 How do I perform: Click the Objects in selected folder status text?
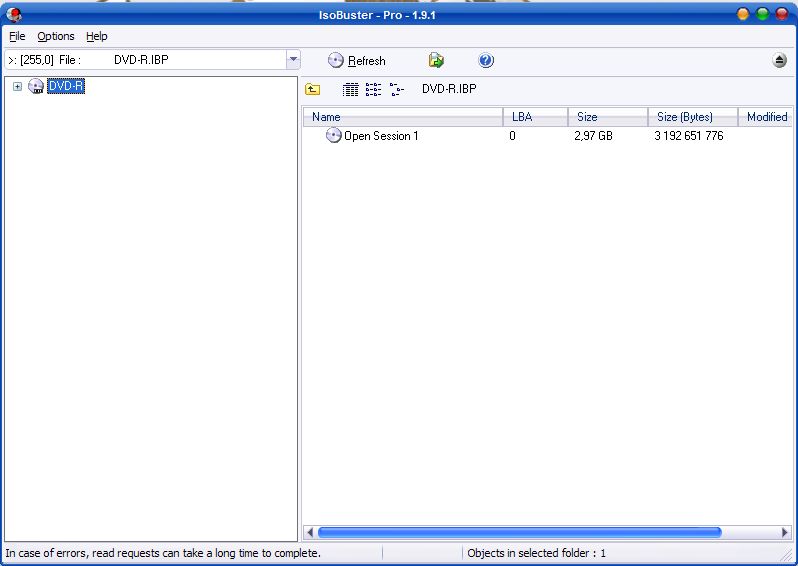click(536, 553)
